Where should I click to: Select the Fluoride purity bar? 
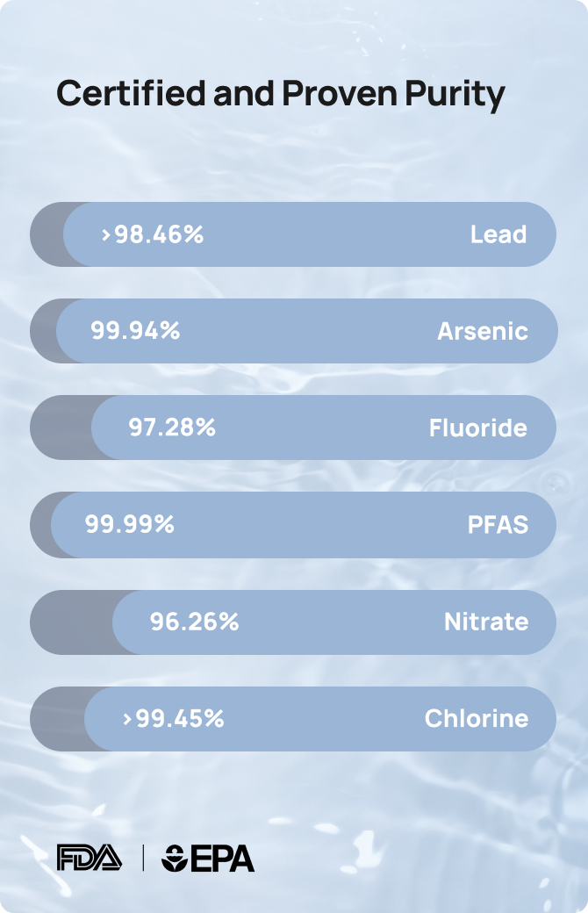(293, 428)
